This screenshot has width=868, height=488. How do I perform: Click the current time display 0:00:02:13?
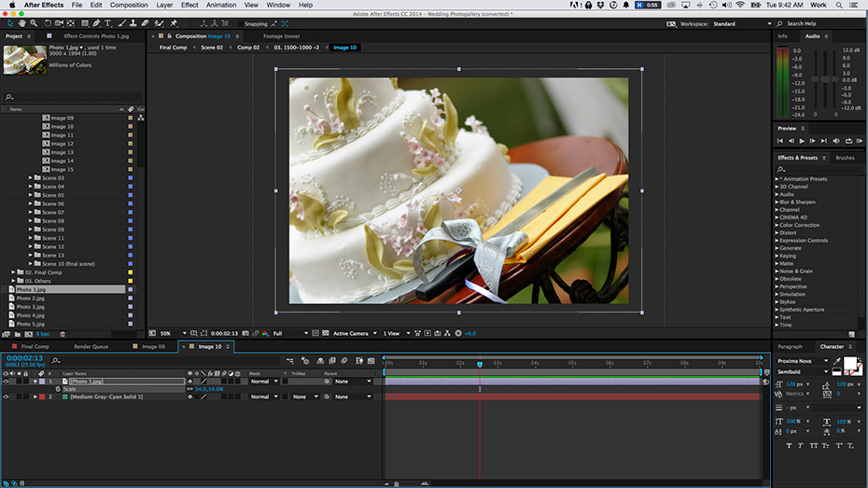pyautogui.click(x=25, y=358)
